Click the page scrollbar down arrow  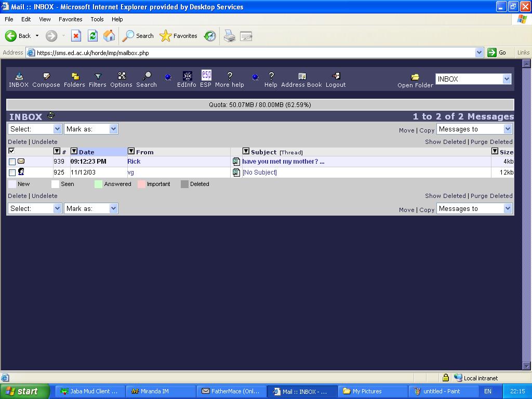(526, 366)
